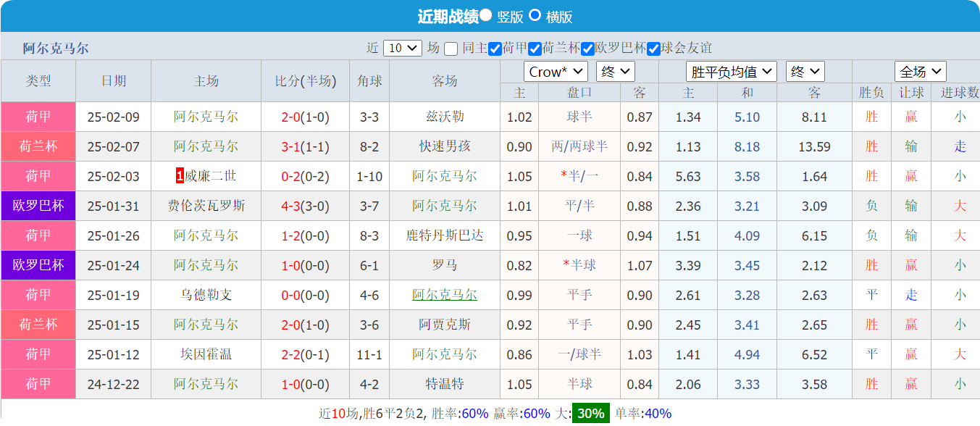Open the match count dropdown showing 10
980x426 pixels.
tap(401, 48)
